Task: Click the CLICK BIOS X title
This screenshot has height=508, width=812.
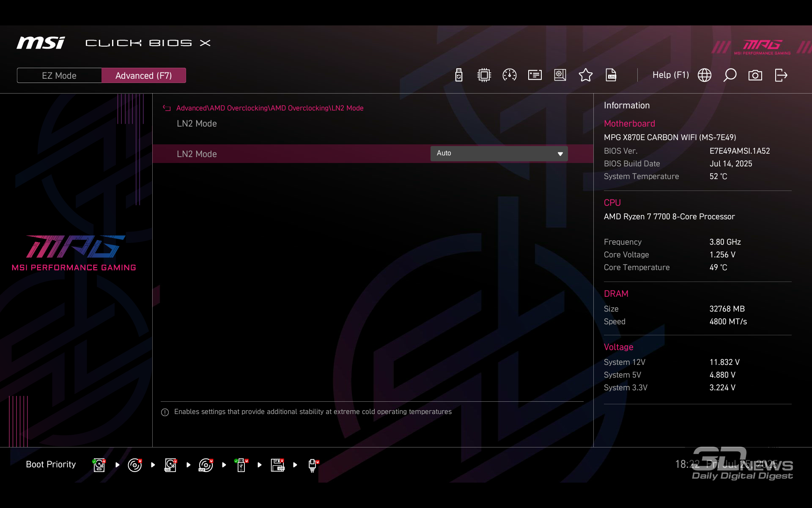Action: (x=148, y=43)
